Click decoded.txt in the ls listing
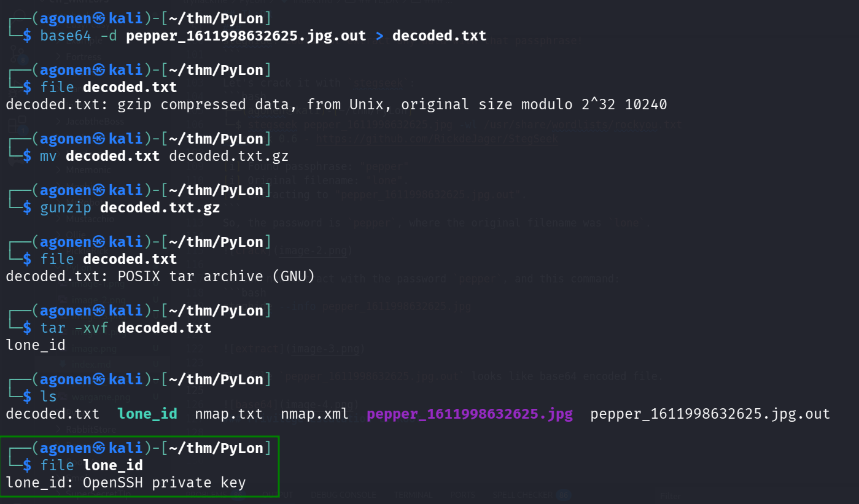 click(52, 414)
